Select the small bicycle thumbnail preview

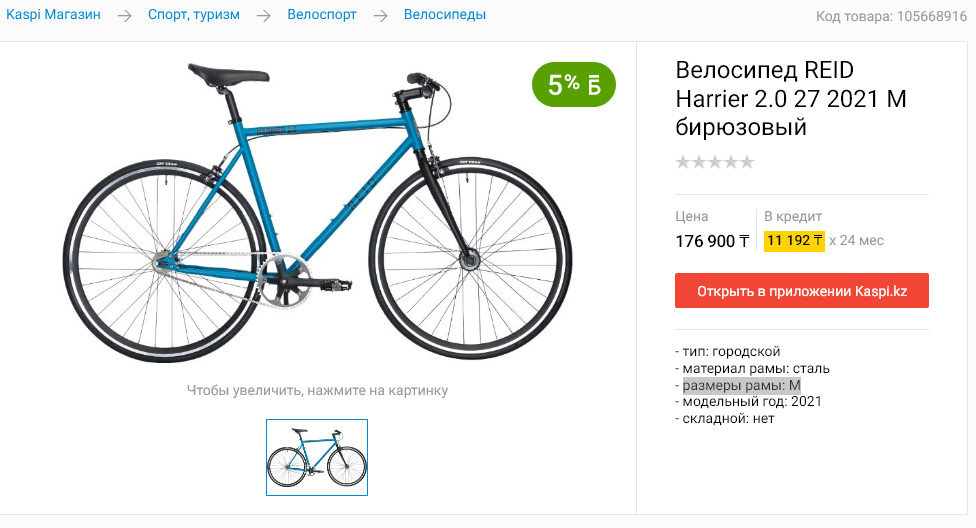click(x=317, y=457)
